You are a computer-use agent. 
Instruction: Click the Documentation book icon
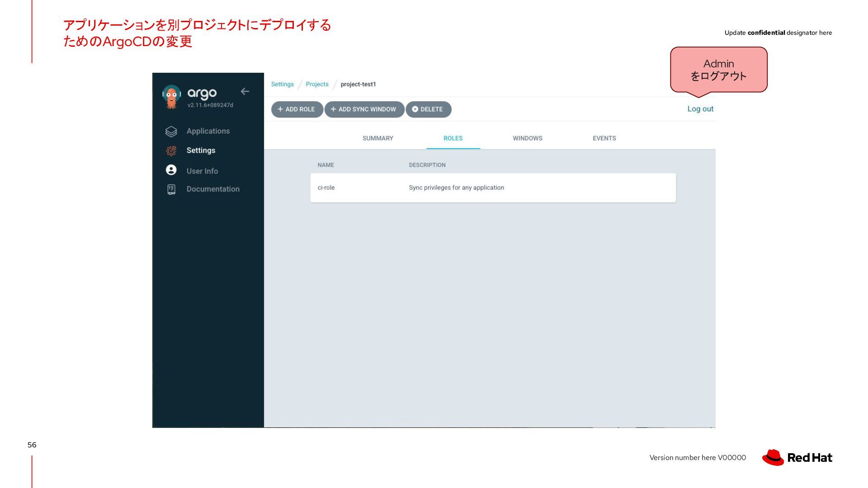tap(171, 189)
